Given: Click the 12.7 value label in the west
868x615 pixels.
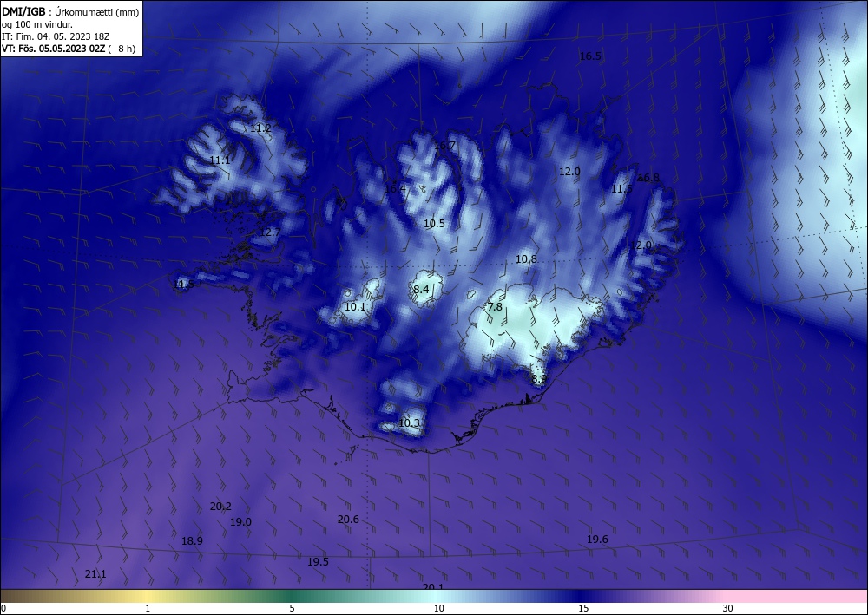Looking at the screenshot, I should [x=270, y=232].
